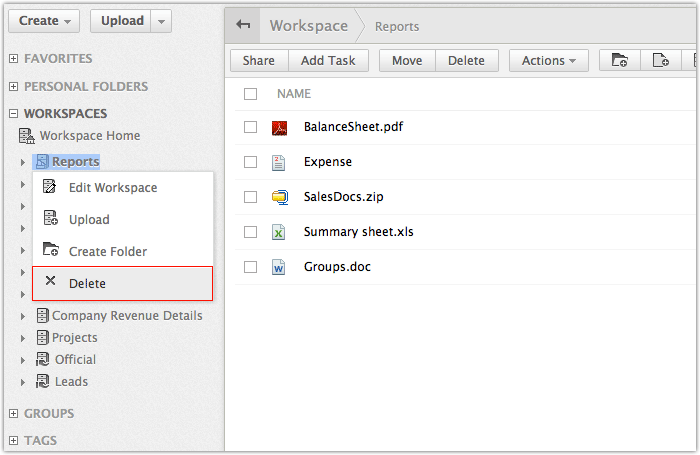This screenshot has width=700, height=455.
Task: Select Edit Workspace in the context menu
Action: 112,188
